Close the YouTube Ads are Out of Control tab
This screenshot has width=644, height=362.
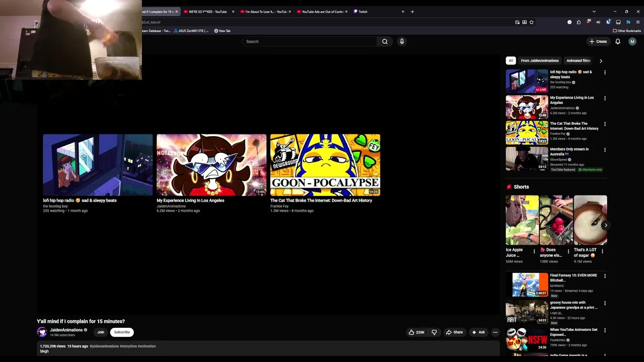pyautogui.click(x=346, y=12)
